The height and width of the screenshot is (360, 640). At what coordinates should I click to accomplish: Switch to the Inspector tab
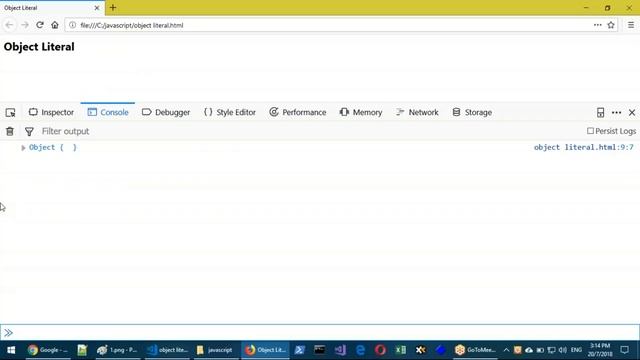click(x=51, y=112)
